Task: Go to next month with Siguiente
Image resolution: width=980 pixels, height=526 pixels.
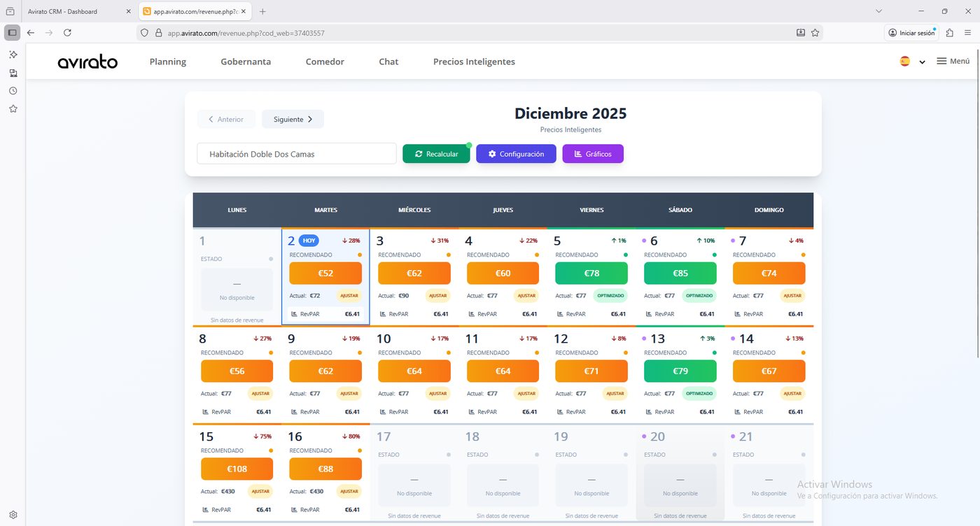Action: point(293,119)
